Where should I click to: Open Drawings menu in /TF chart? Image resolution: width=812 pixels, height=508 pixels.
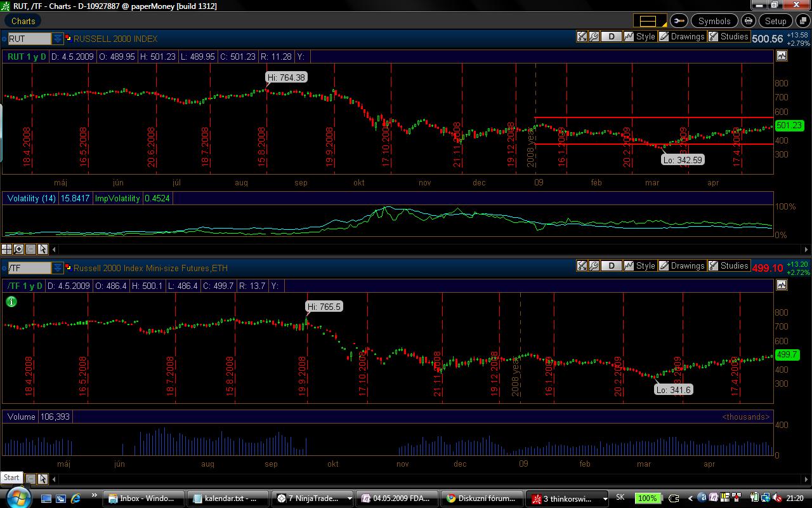(x=682, y=266)
